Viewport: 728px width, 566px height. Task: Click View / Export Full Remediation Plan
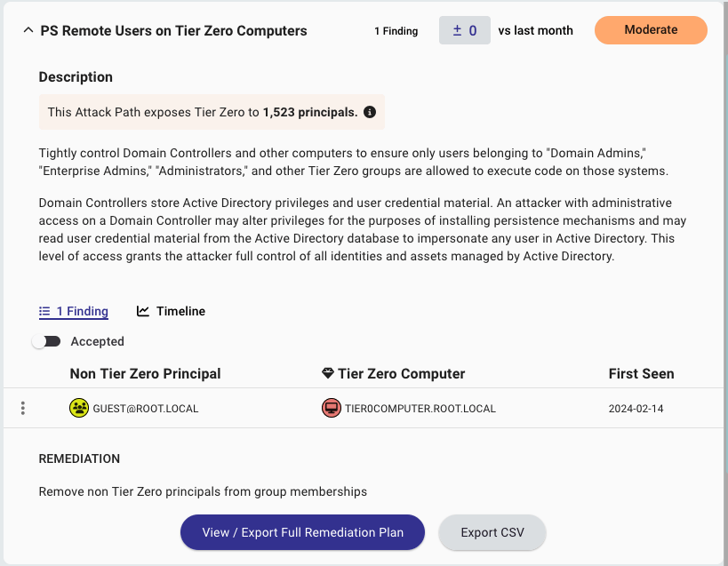click(x=302, y=532)
